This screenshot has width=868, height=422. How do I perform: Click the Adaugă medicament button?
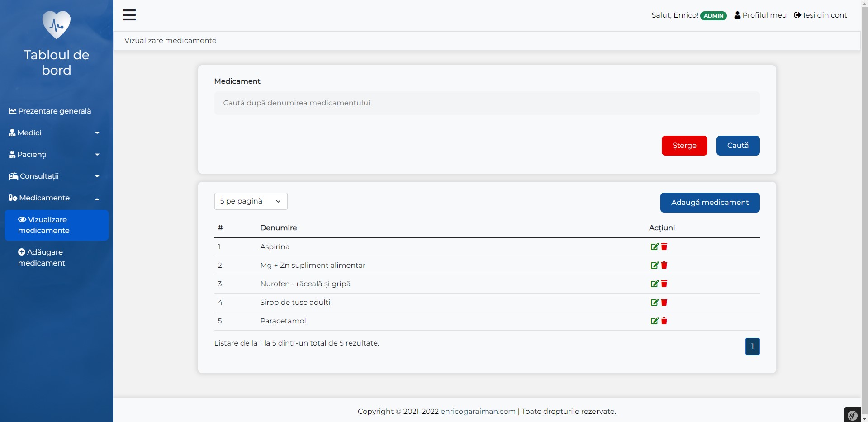click(710, 202)
